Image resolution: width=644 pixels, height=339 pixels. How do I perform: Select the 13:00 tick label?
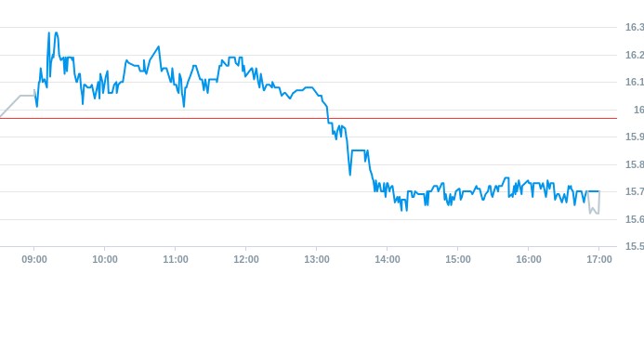pyautogui.click(x=317, y=259)
